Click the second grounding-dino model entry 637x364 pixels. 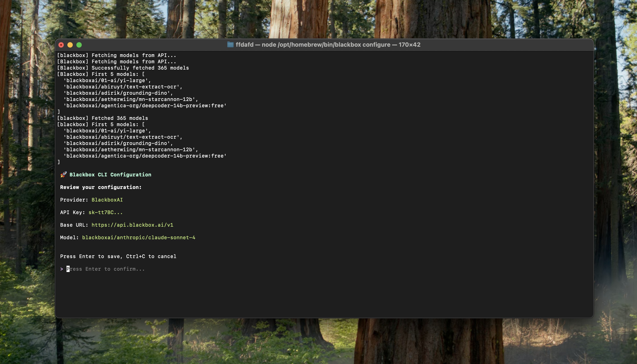118,143
